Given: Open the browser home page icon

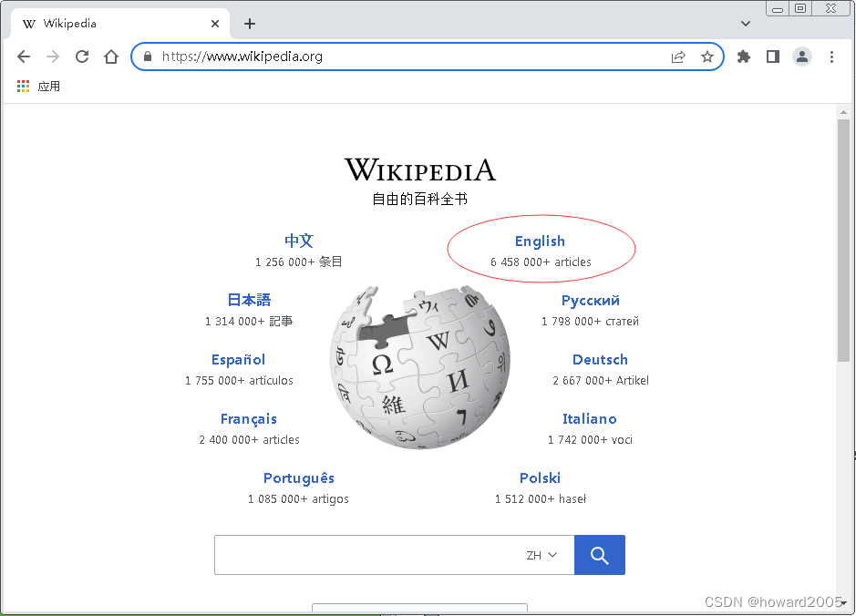Looking at the screenshot, I should click(111, 56).
